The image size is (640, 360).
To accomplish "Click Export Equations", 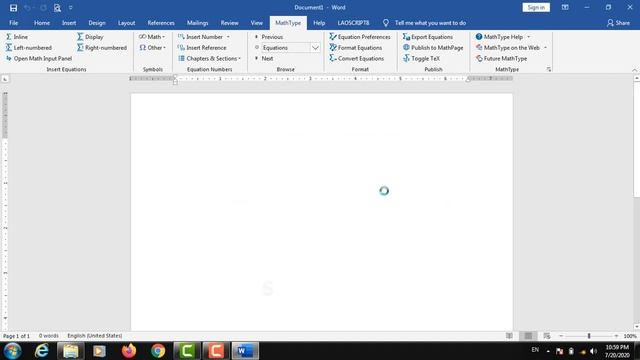I will click(x=428, y=37).
